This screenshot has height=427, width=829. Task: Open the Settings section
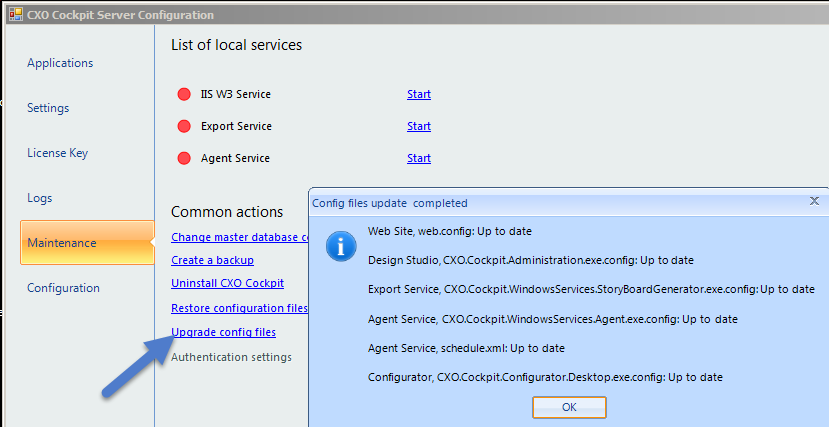[48, 108]
